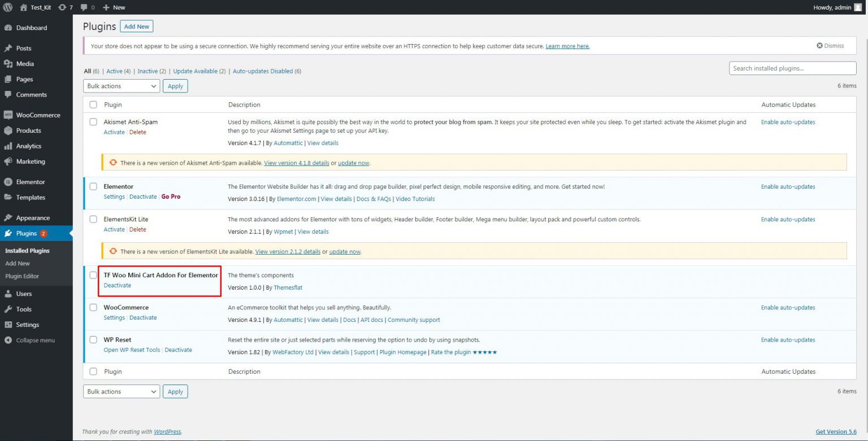
Task: Click the Search installed plugins field
Action: 792,68
